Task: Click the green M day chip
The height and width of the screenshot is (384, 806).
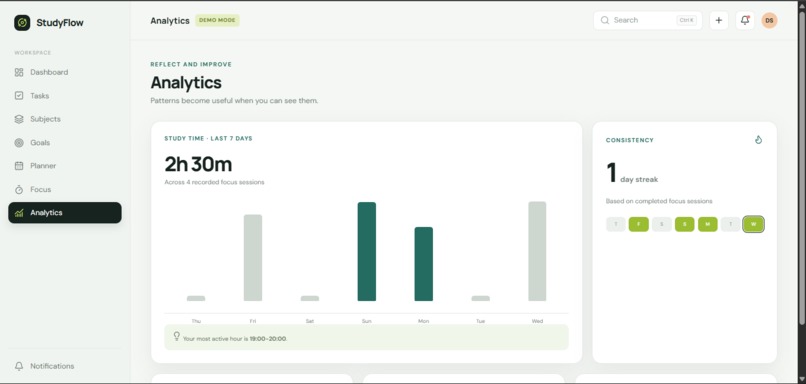Action: (708, 224)
